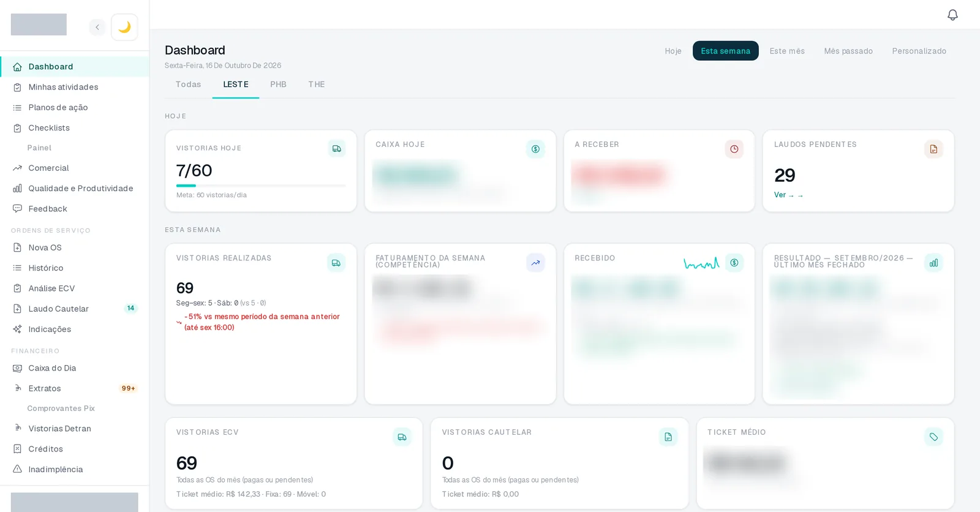This screenshot has height=512, width=980.
Task: Open Histórico in the sidebar
Action: pyautogui.click(x=74, y=268)
